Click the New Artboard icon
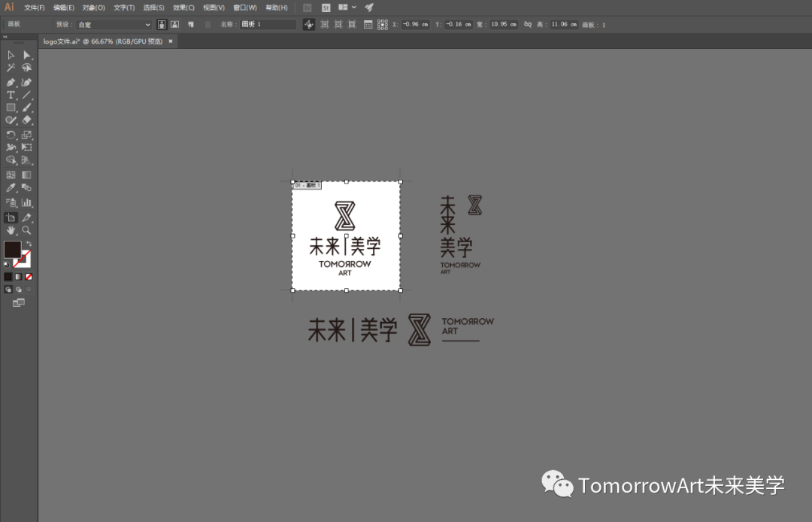 (191, 24)
